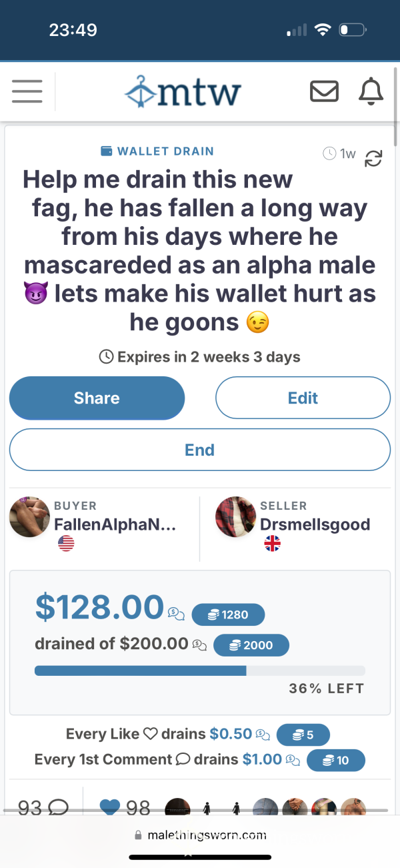This screenshot has height=868, width=400.
Task: Open seller Drsmellsgood profile name
Action: (315, 524)
